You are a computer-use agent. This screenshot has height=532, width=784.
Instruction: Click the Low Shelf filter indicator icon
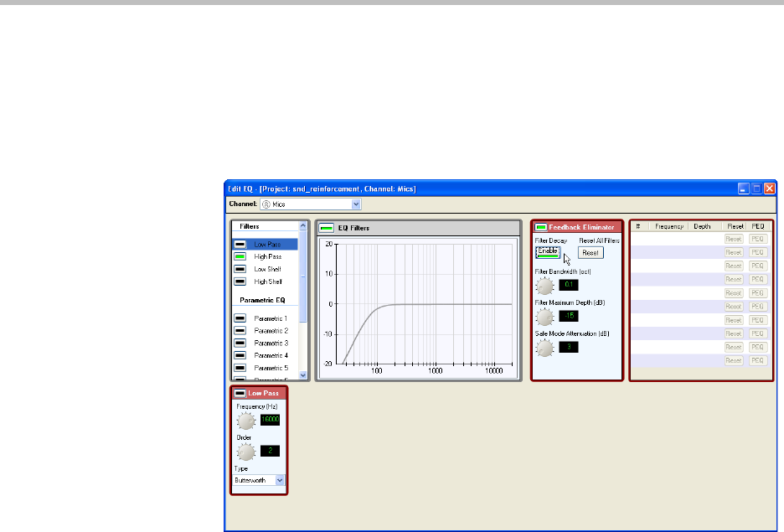(x=240, y=270)
